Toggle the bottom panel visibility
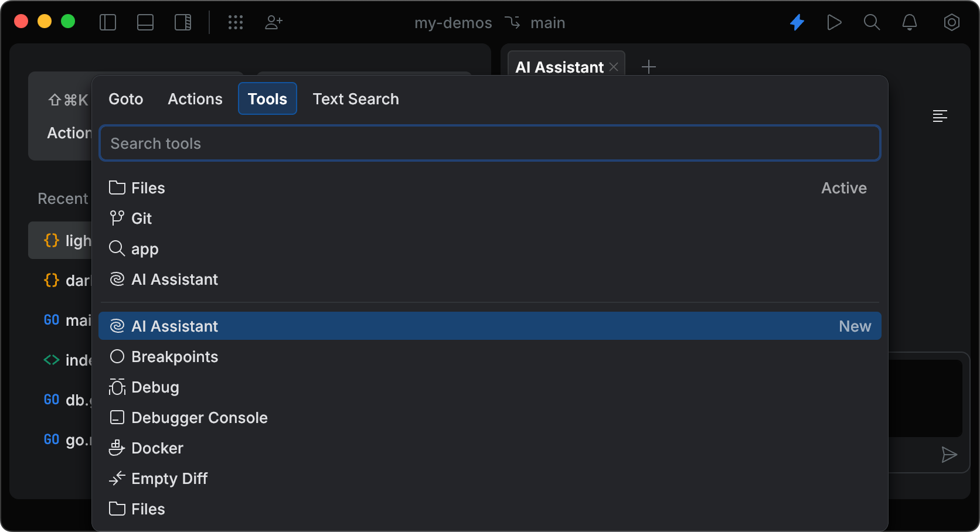The image size is (980, 532). point(145,22)
